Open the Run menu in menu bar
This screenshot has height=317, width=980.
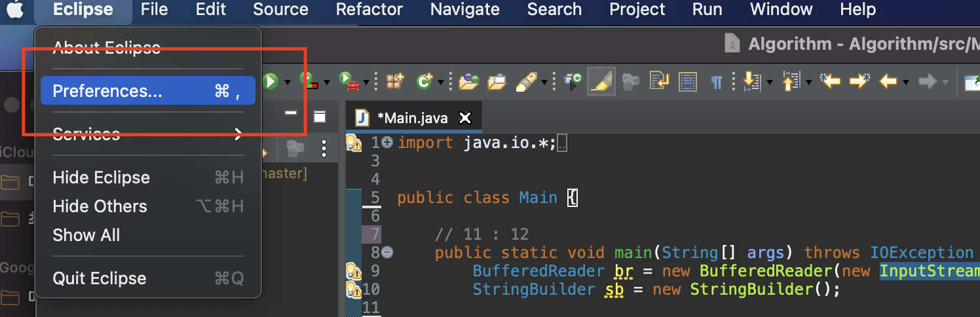(x=707, y=10)
